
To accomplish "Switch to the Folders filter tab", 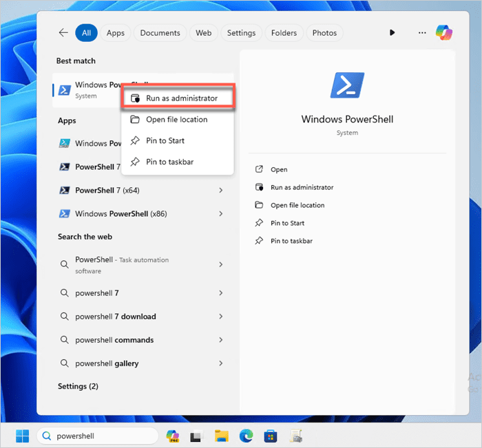I will click(x=284, y=33).
